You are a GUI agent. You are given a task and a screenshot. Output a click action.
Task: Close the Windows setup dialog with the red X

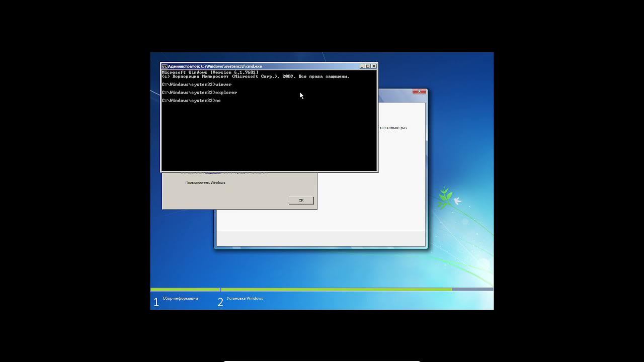tap(419, 92)
